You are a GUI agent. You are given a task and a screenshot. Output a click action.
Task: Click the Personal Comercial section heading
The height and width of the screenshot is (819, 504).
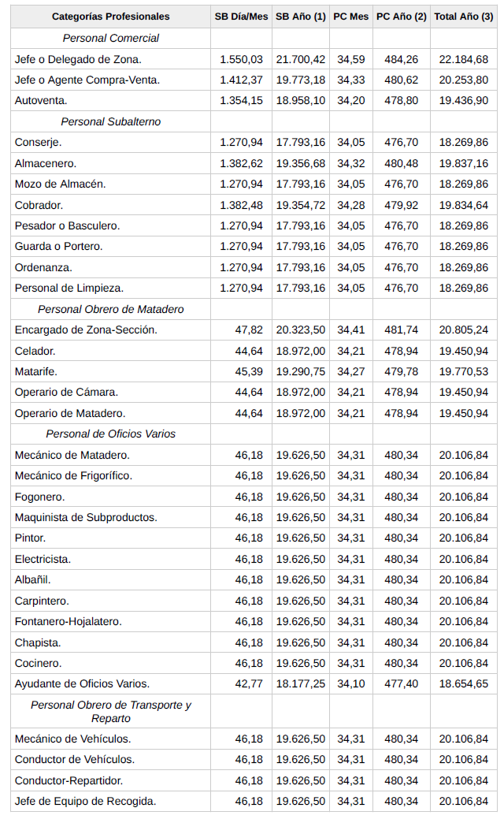click(110, 38)
